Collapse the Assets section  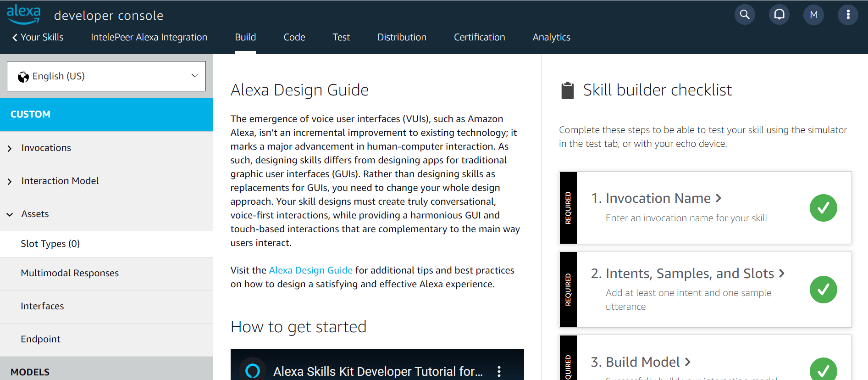coord(106,214)
